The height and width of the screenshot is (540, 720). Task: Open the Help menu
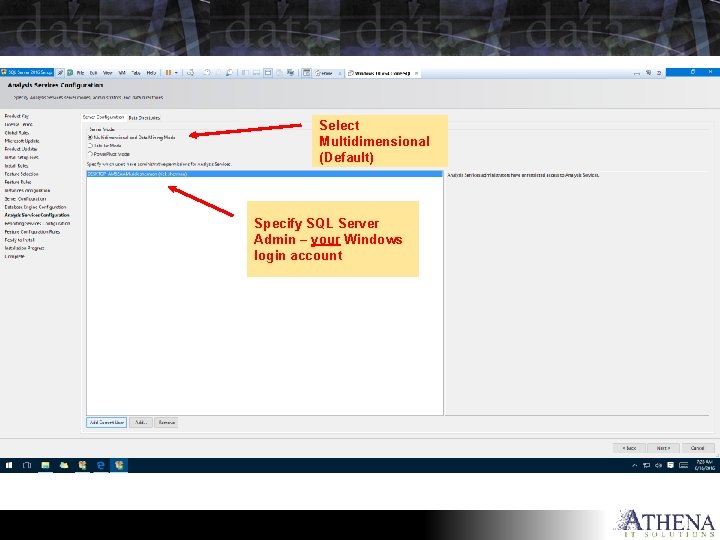[x=151, y=73]
